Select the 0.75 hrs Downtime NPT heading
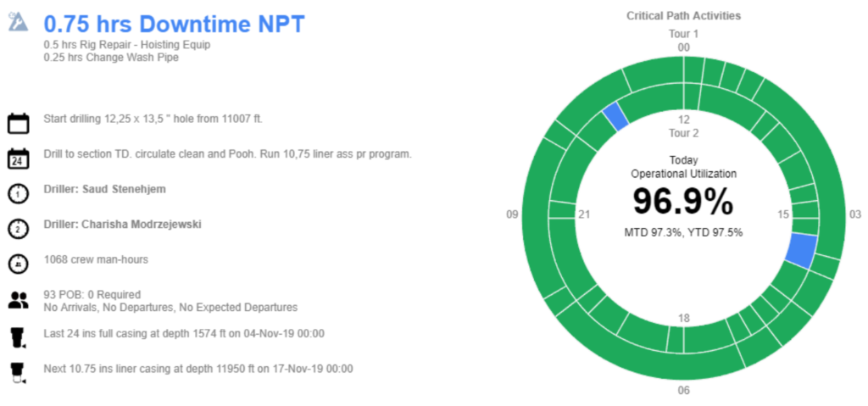 coord(175,24)
